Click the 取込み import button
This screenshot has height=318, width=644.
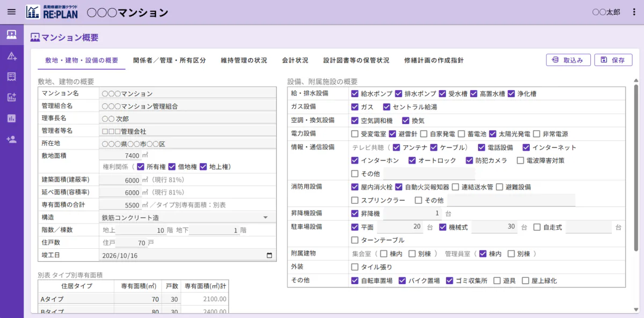coord(568,60)
